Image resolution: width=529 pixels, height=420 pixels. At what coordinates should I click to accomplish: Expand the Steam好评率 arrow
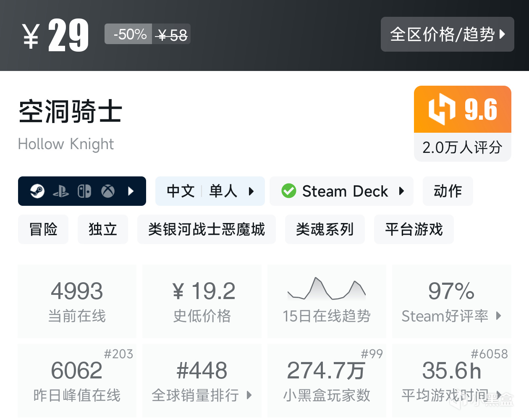tap(498, 316)
